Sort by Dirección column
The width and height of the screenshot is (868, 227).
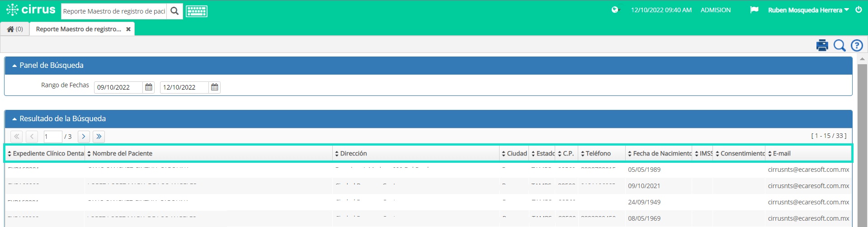(x=416, y=154)
